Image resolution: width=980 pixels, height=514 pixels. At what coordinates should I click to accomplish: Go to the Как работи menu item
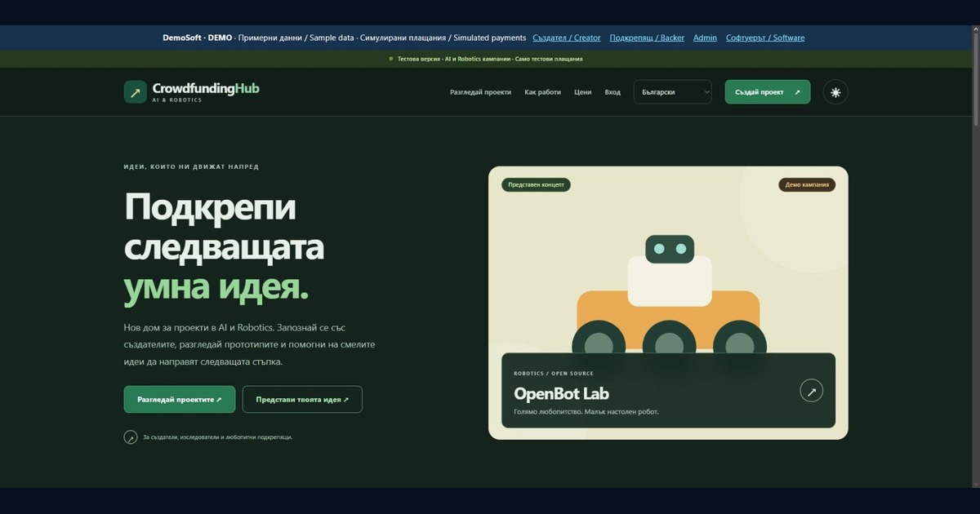pos(542,92)
